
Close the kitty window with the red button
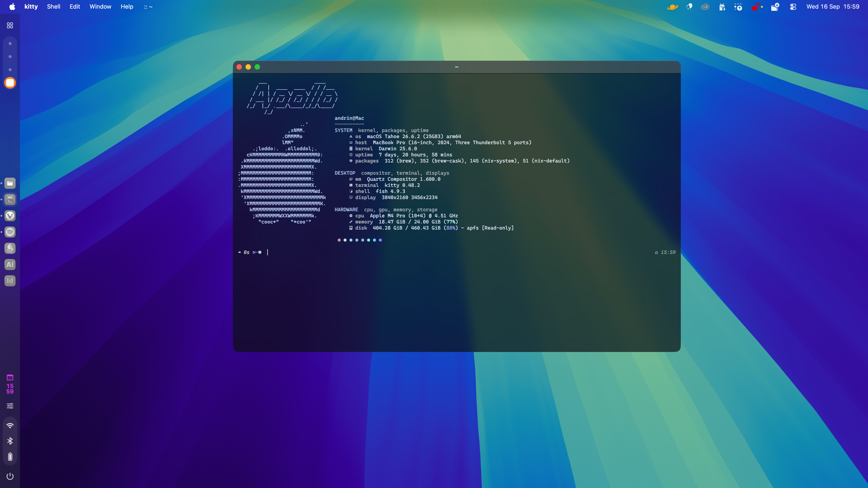click(239, 67)
